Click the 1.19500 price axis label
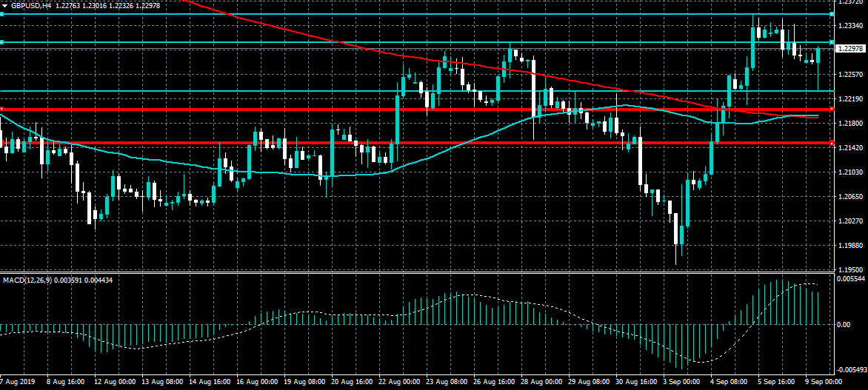The height and width of the screenshot is (390, 868). (x=850, y=269)
